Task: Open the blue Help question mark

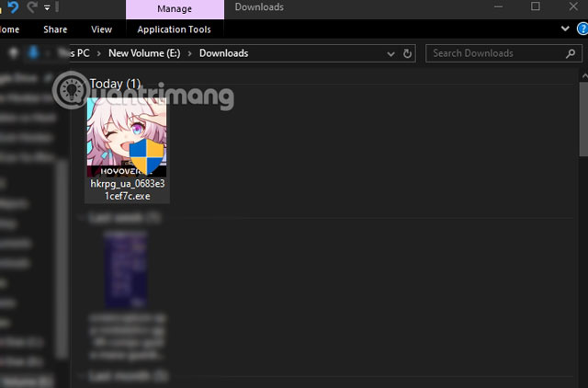Action: click(582, 29)
